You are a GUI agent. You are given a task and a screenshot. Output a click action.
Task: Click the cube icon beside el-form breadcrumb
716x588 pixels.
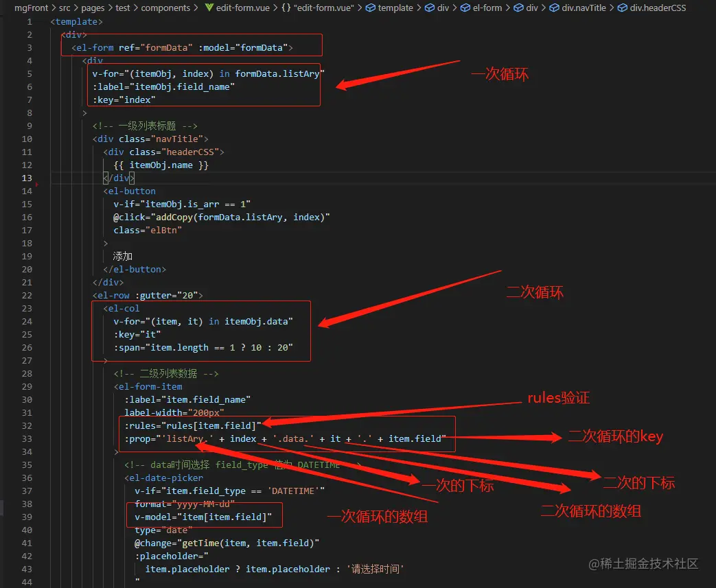tap(465, 8)
